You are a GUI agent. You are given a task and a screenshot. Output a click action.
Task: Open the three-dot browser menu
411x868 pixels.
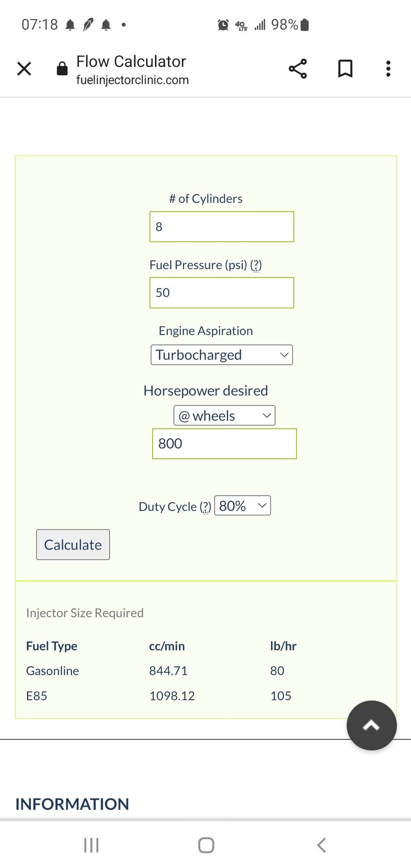(x=388, y=69)
